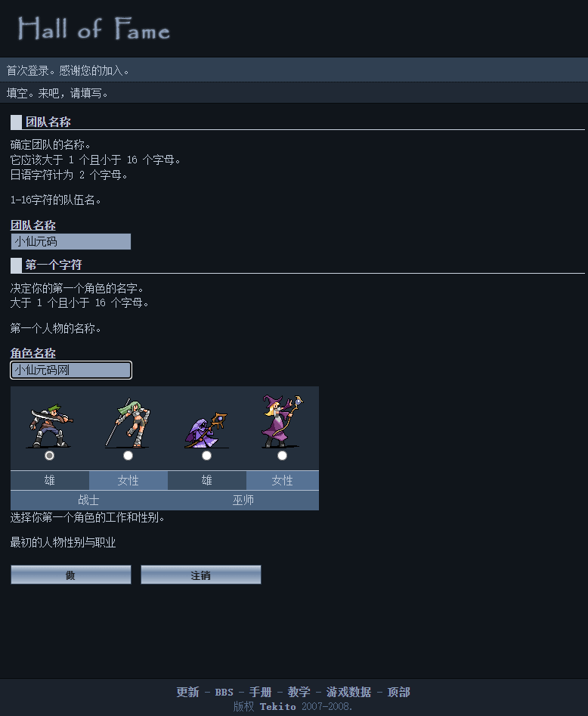The image size is (588, 716).
Task: Click the green-haired male warrior sprite
Action: 50,425
